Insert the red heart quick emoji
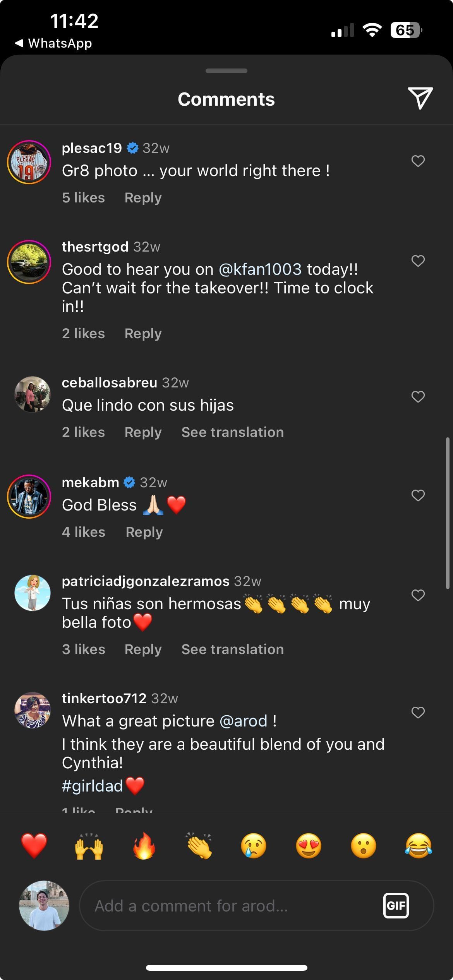The width and height of the screenshot is (453, 980). coord(34,846)
